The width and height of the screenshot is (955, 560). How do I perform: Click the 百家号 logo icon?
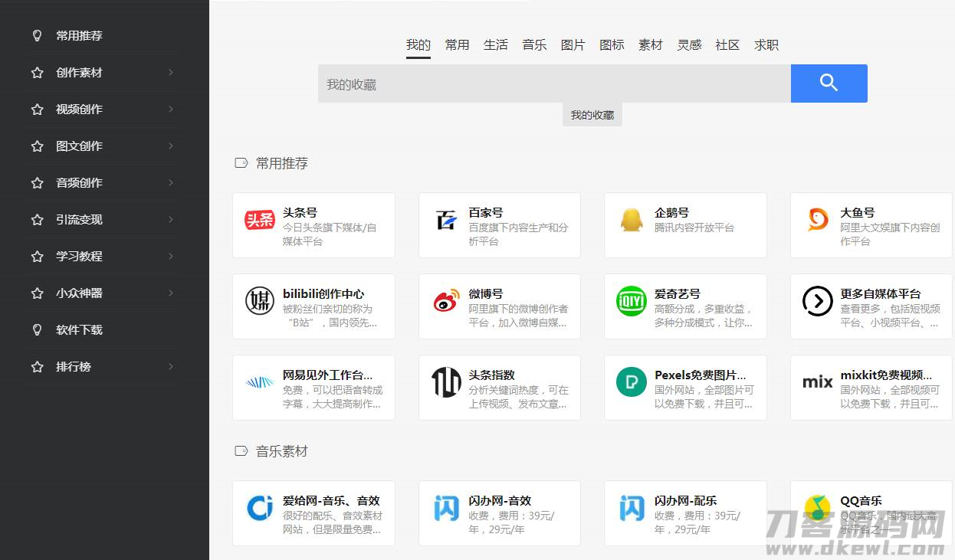(446, 220)
